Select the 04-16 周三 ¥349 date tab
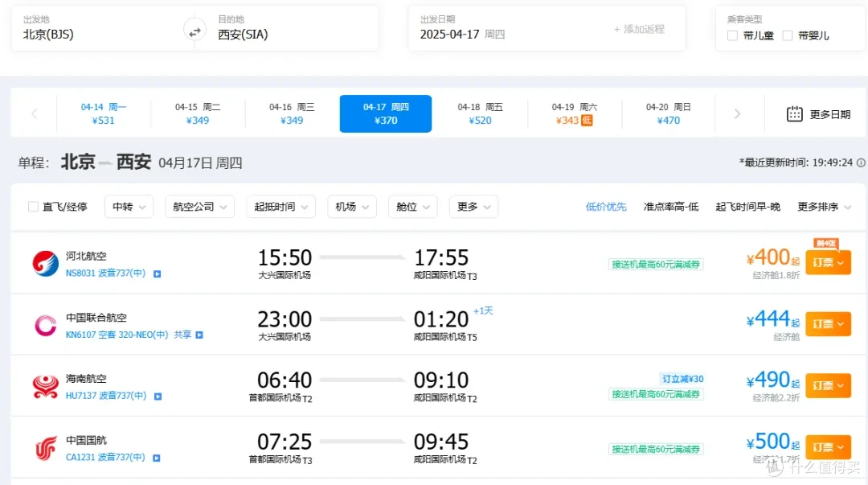 point(292,113)
